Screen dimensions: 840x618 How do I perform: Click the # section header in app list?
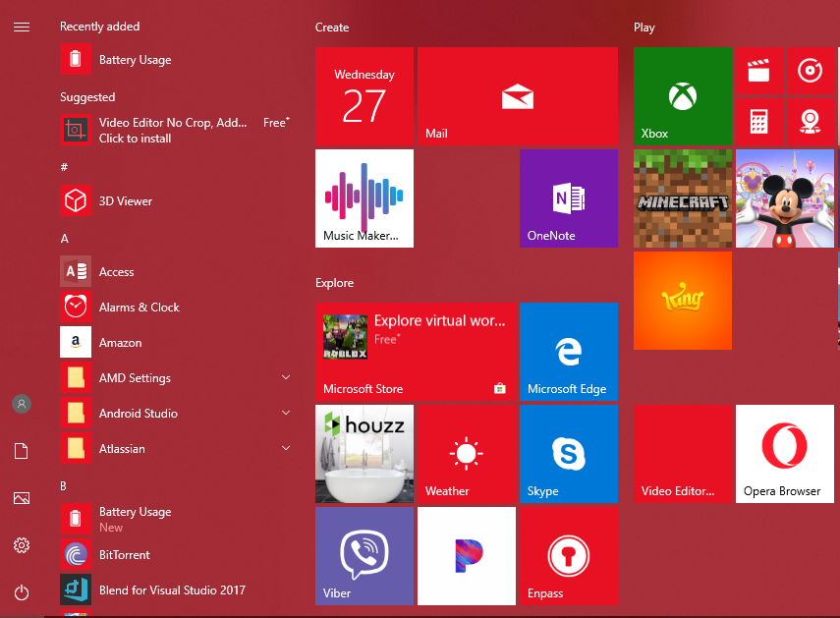click(64, 167)
